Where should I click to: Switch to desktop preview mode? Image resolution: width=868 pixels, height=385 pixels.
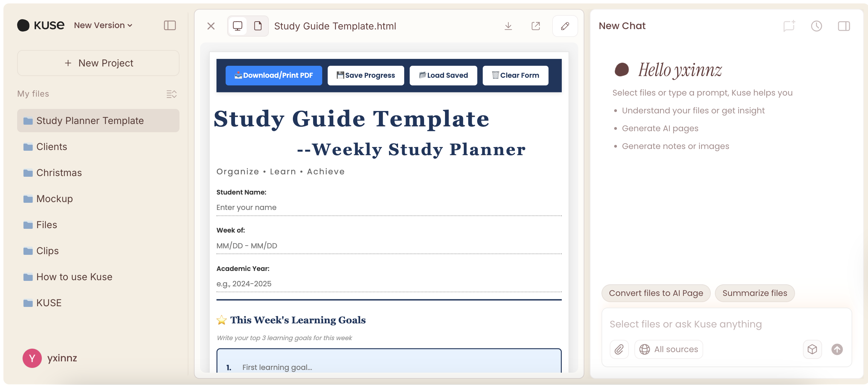click(x=238, y=26)
